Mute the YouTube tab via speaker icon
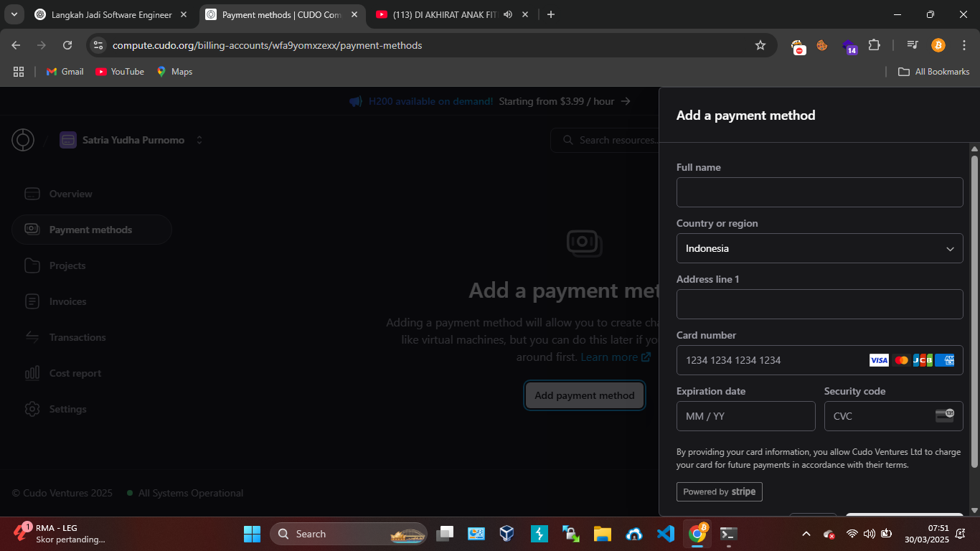The width and height of the screenshot is (980, 551). point(508,14)
